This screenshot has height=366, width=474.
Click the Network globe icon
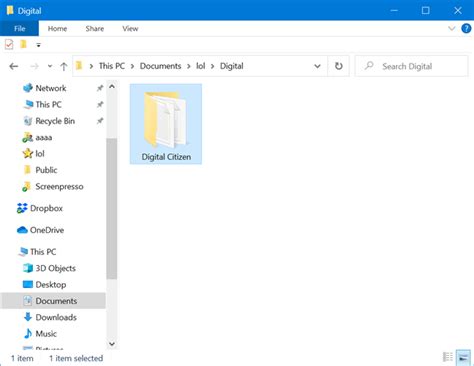(28, 88)
